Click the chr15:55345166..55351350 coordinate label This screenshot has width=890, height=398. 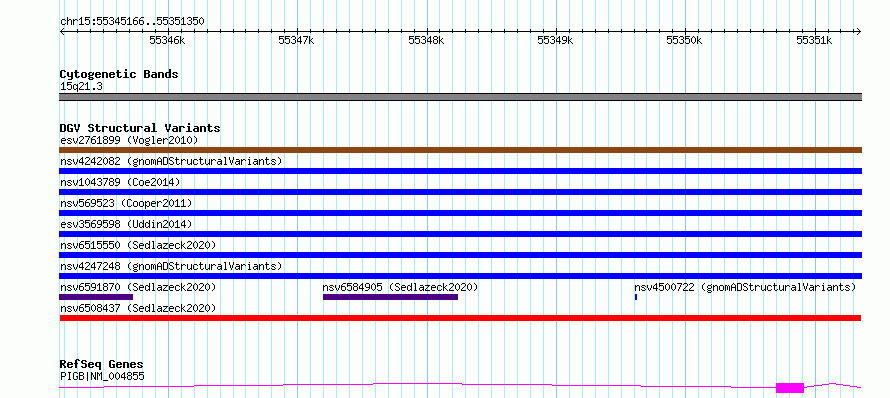[132, 22]
